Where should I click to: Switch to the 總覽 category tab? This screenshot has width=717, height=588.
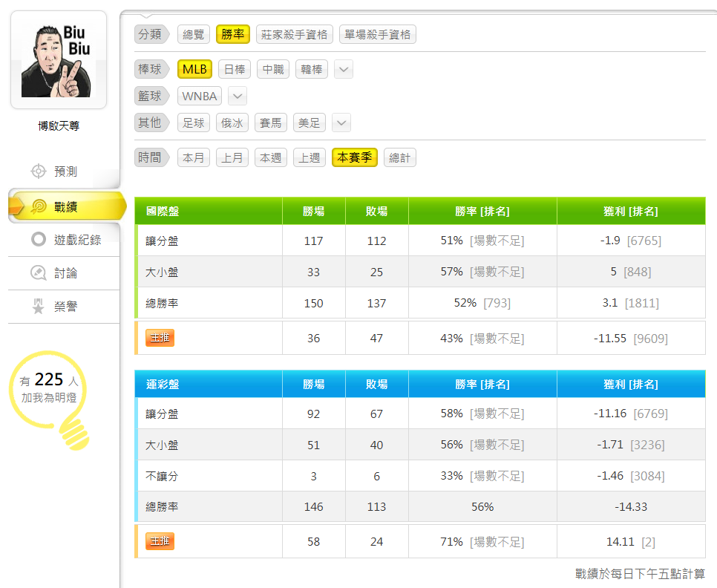click(193, 34)
